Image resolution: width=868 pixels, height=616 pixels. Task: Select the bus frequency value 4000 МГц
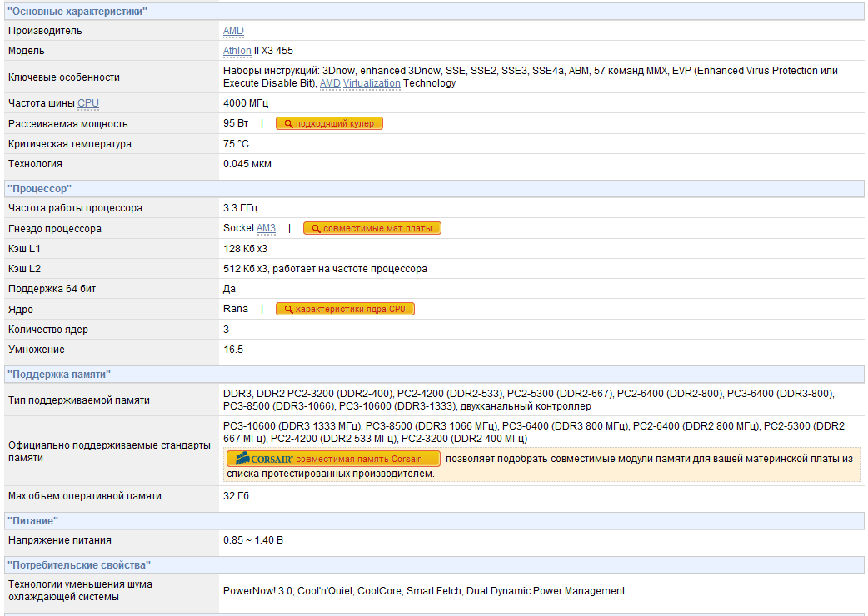[245, 103]
